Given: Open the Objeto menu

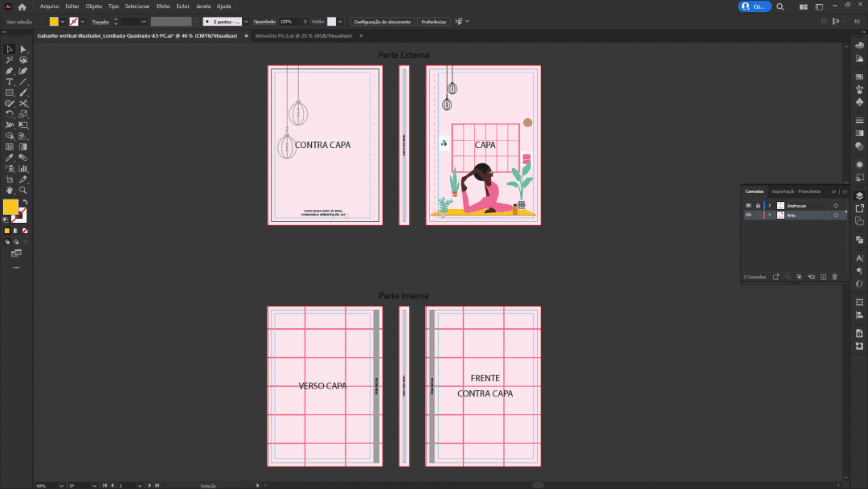Looking at the screenshot, I should [94, 6].
